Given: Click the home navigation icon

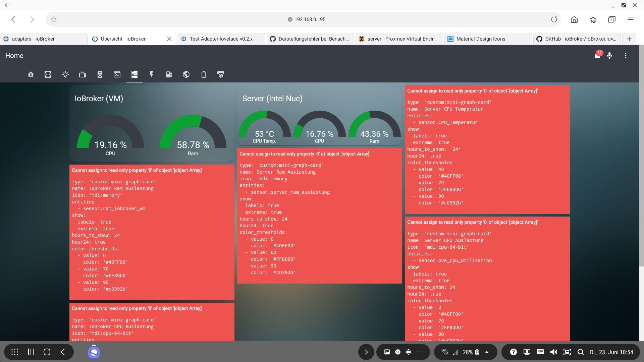Looking at the screenshot, I should coord(31,74).
